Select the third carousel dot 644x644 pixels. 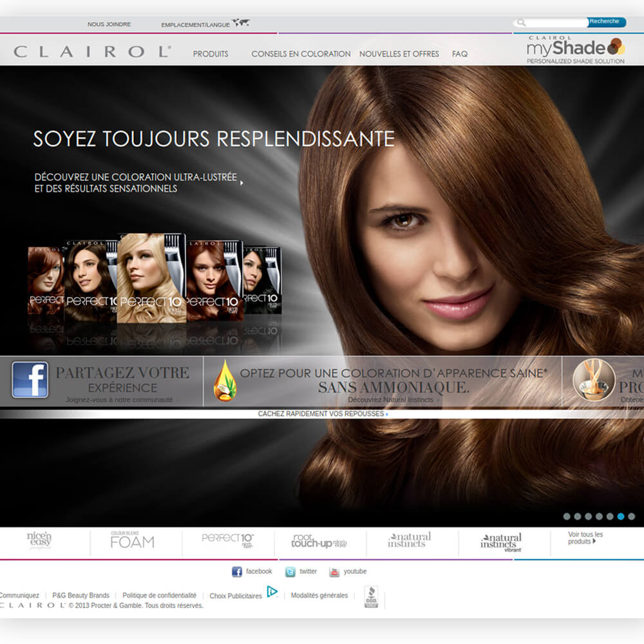click(x=588, y=516)
